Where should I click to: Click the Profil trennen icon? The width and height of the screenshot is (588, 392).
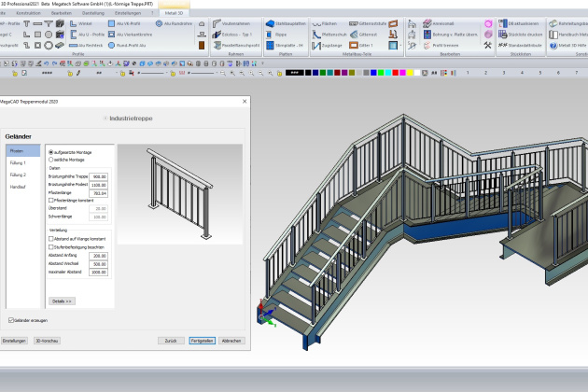point(437,44)
